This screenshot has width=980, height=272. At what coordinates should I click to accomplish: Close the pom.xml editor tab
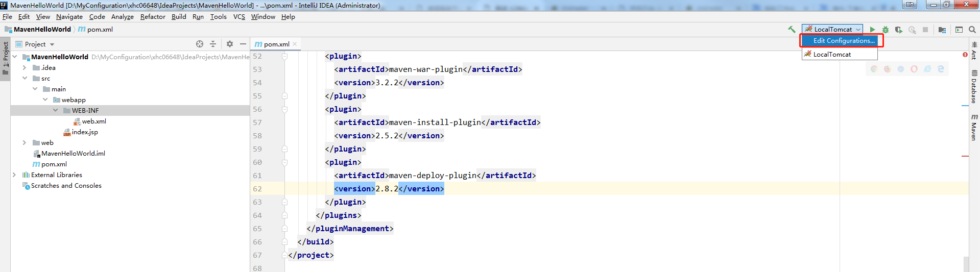(x=295, y=44)
